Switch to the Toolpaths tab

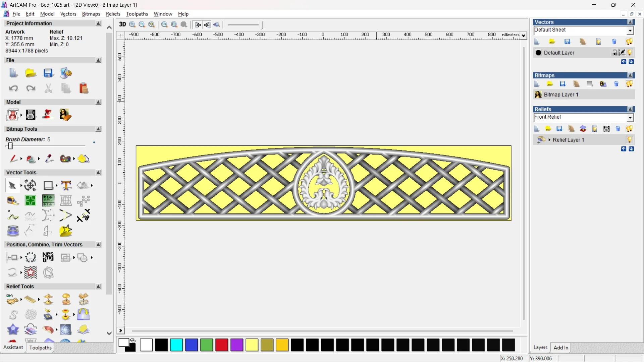pyautogui.click(x=40, y=348)
